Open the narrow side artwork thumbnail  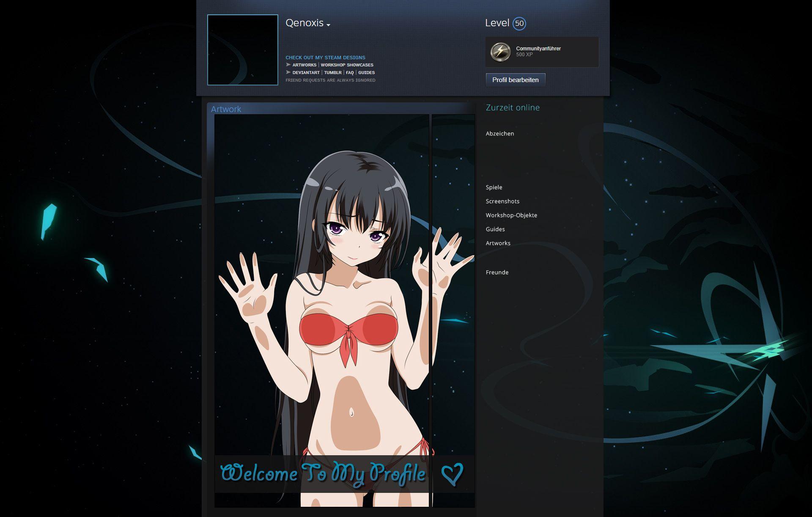click(453, 311)
